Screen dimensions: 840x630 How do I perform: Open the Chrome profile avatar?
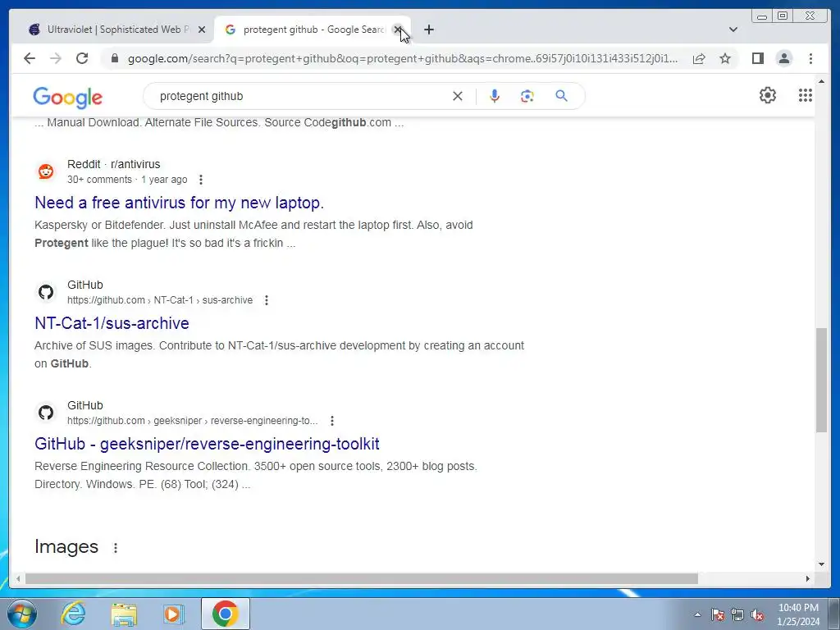[783, 58]
